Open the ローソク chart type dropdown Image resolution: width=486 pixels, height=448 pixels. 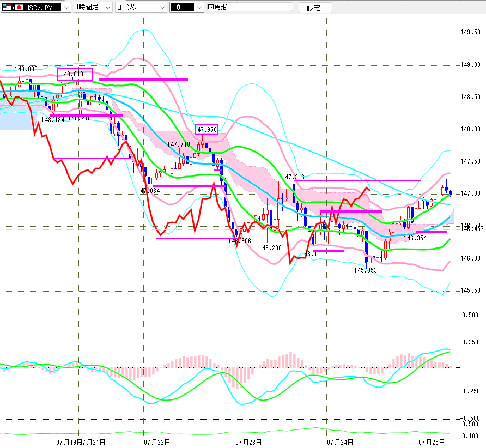coord(141,7)
